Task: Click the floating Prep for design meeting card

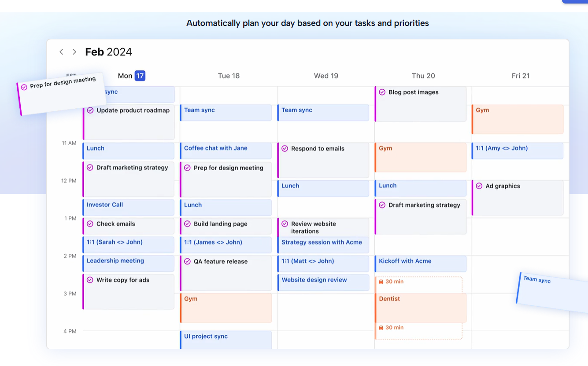Action: tap(62, 94)
